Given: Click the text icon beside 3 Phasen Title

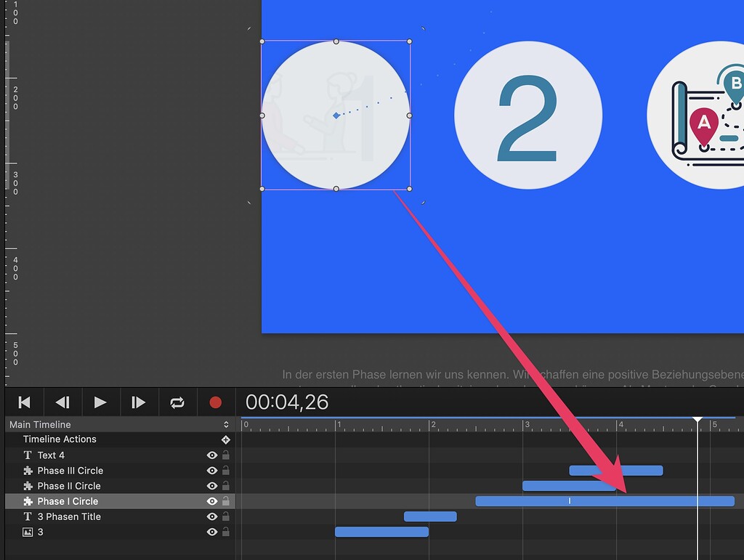Looking at the screenshot, I should [28, 516].
